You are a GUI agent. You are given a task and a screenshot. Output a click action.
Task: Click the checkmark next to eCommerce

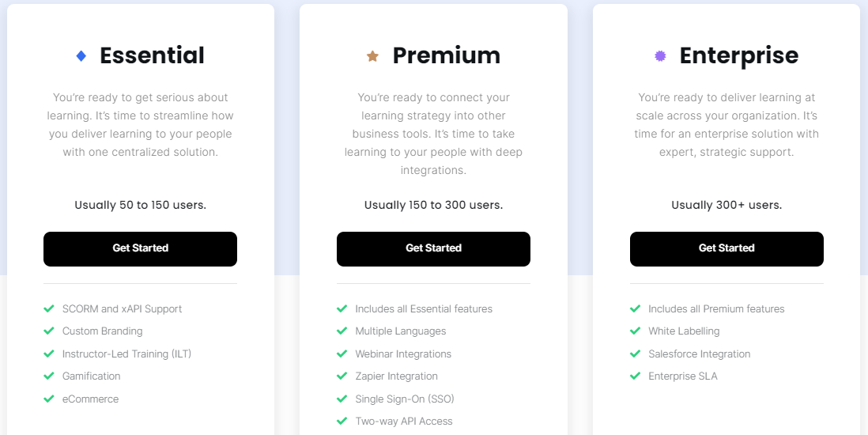[49, 399]
